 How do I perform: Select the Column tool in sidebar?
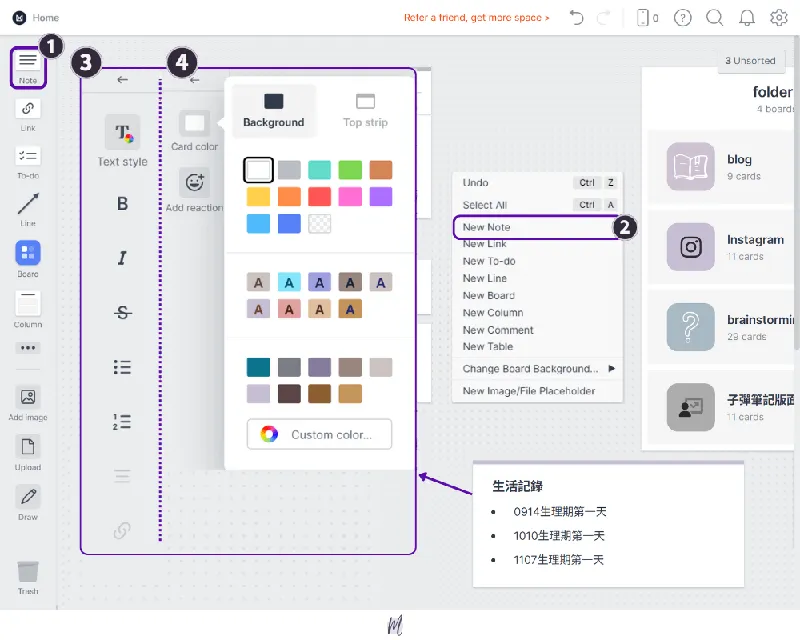tap(28, 309)
